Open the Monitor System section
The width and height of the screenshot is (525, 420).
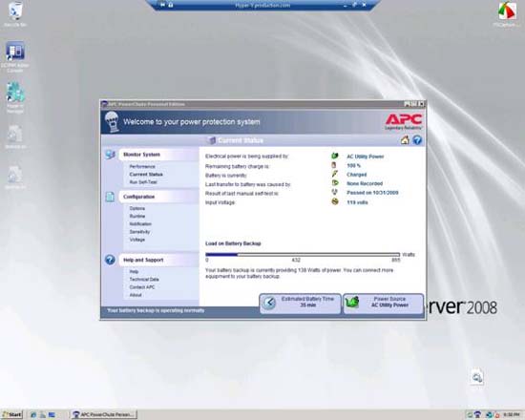coord(158,155)
